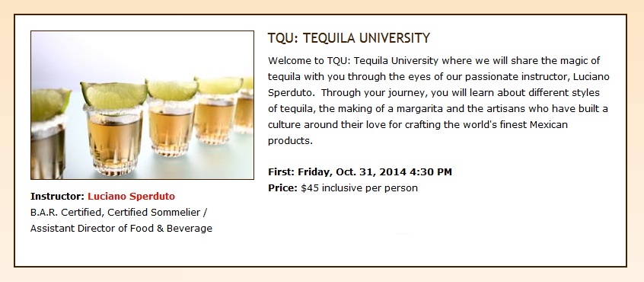The height and width of the screenshot is (282, 644).
Task: Click the word products ending the description
Action: pos(290,141)
